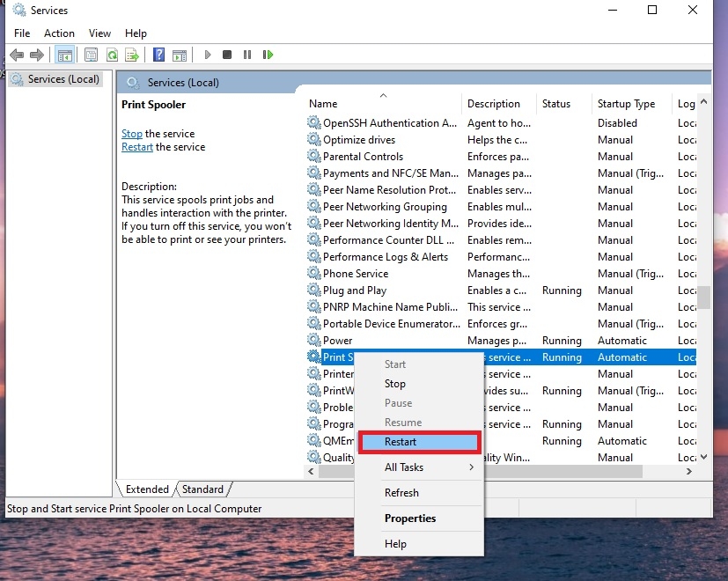The height and width of the screenshot is (581, 728).
Task: Select the gear icon of OpenSSH Authentication Agent
Action: [314, 122]
